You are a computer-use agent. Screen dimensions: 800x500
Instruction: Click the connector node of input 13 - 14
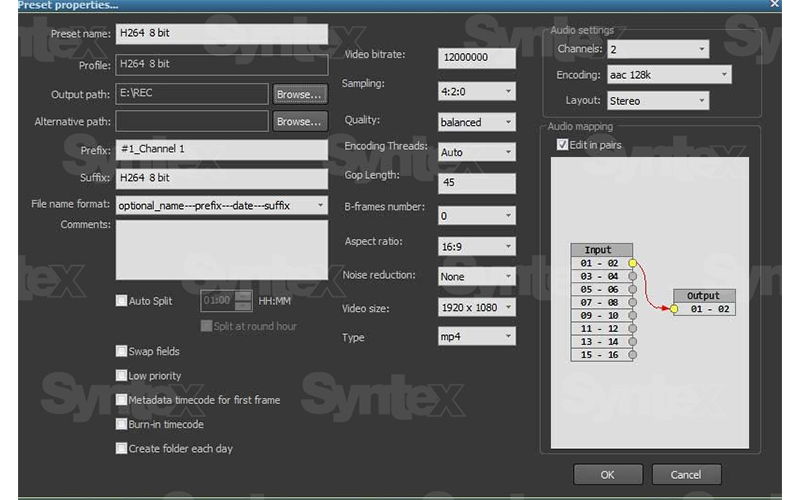click(633, 342)
